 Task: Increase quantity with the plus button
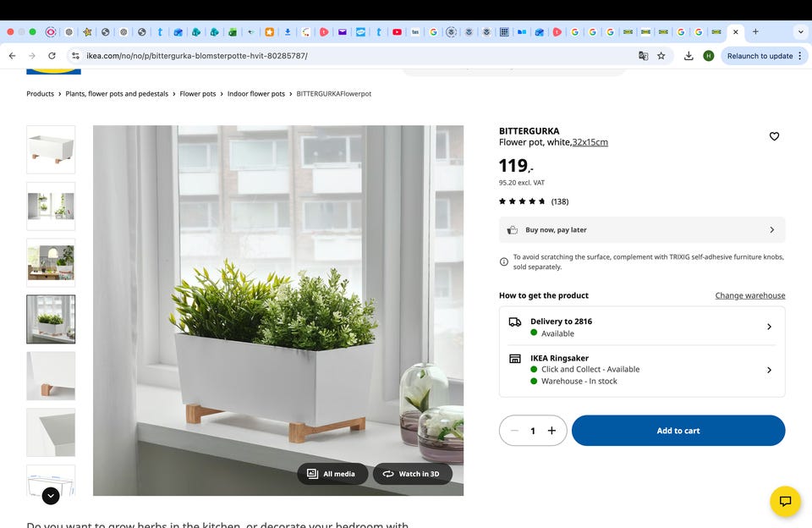552,431
